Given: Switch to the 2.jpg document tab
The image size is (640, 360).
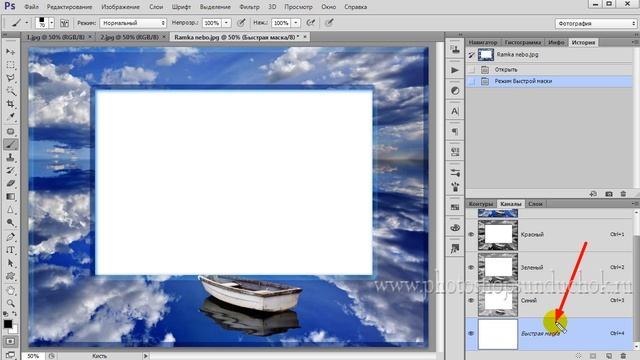Looking at the screenshot, I should click(x=129, y=37).
